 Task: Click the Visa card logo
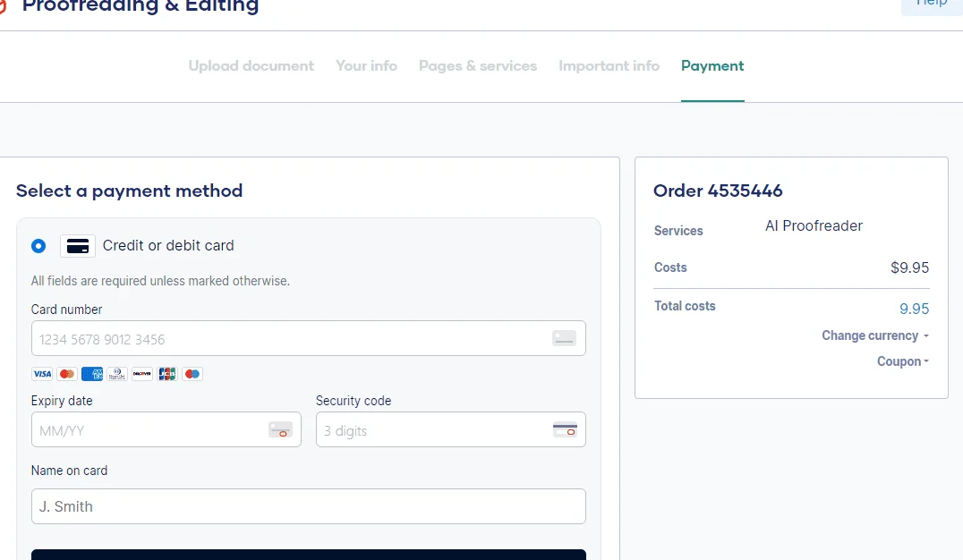tap(42, 374)
